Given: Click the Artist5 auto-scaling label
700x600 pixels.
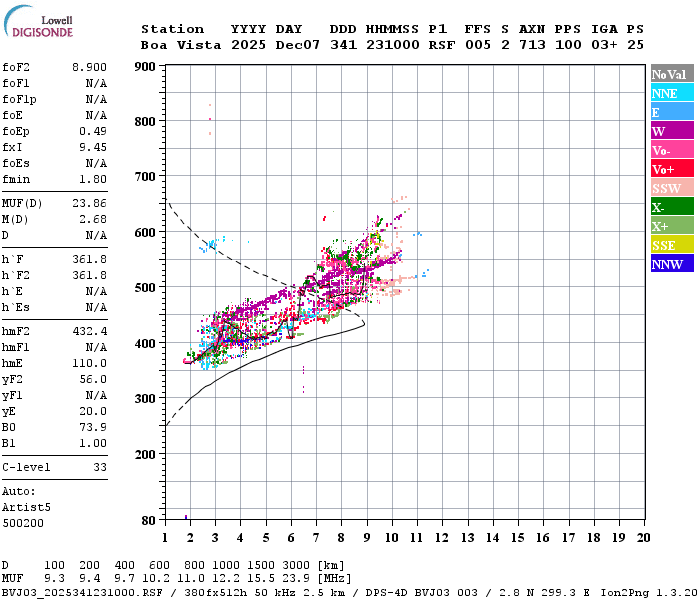Looking at the screenshot, I should [x=26, y=508].
